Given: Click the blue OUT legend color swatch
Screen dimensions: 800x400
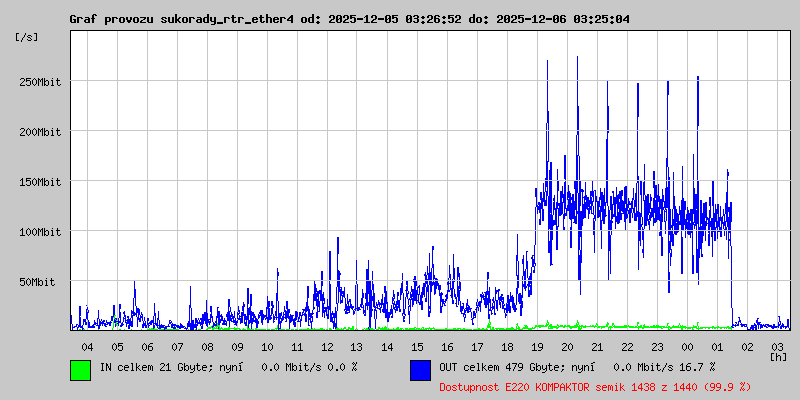Looking at the screenshot, I should tap(420, 370).
